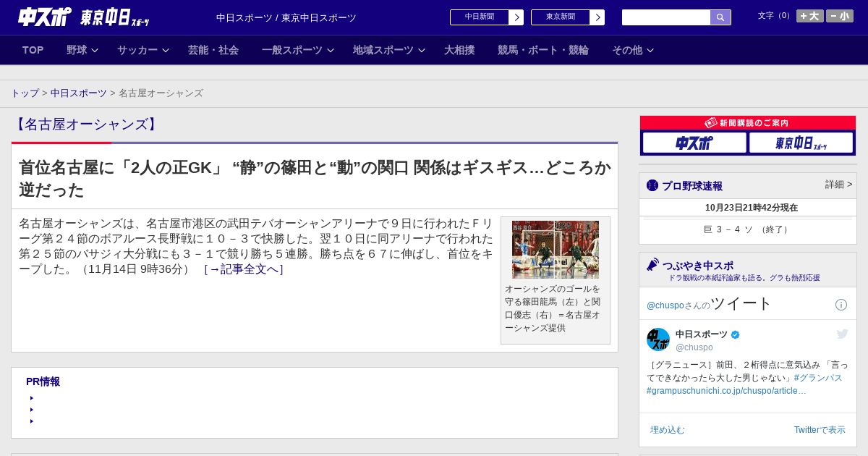Click the verified badge next to 中日スポーツ
Viewport: 868px width, 456px height.
(x=736, y=334)
